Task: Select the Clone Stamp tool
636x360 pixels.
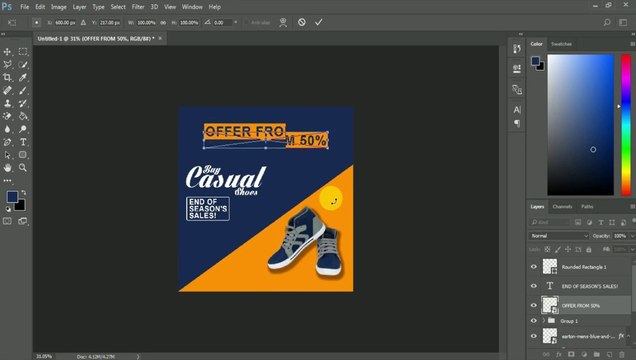Action: pos(7,103)
